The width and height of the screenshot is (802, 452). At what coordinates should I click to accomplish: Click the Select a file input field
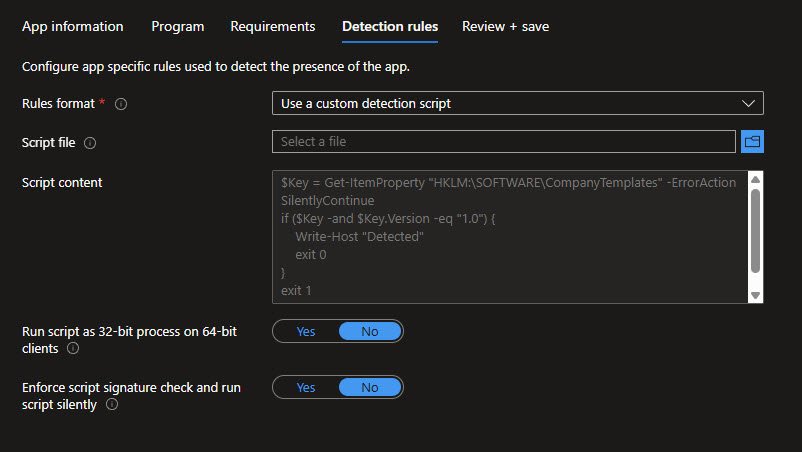503,142
